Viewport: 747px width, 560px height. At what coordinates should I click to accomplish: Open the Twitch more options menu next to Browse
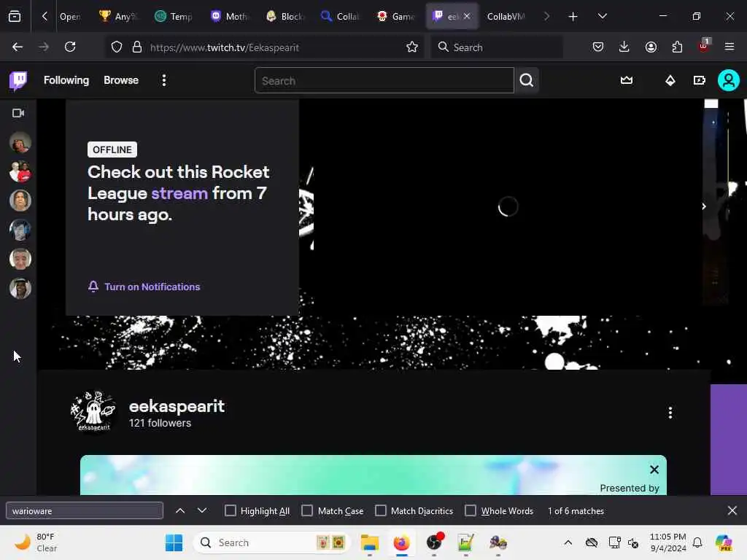click(x=164, y=80)
